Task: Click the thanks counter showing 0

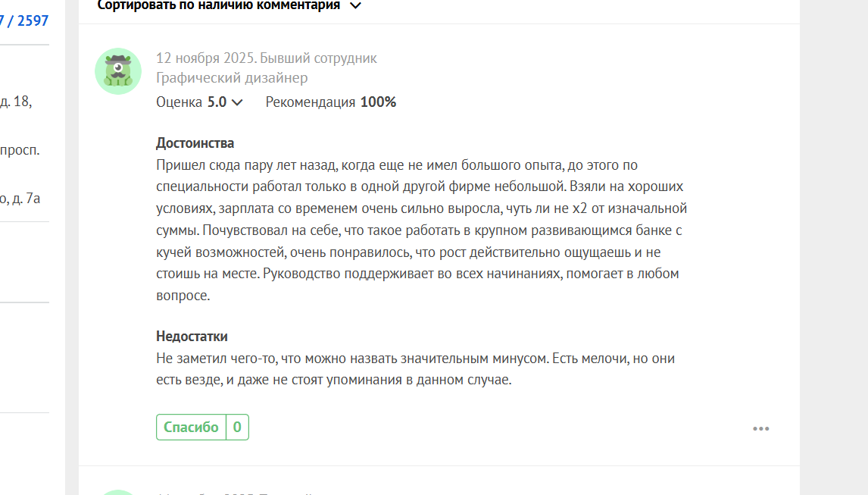Action: tap(238, 428)
